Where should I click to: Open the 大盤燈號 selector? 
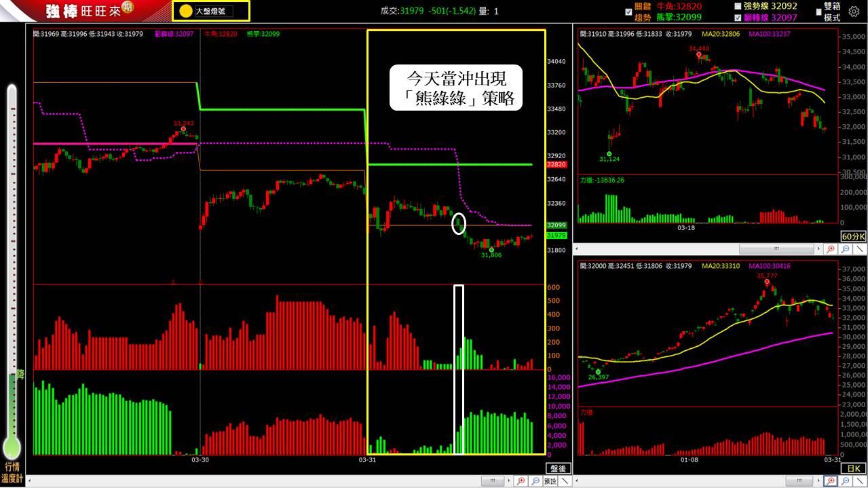click(x=212, y=11)
